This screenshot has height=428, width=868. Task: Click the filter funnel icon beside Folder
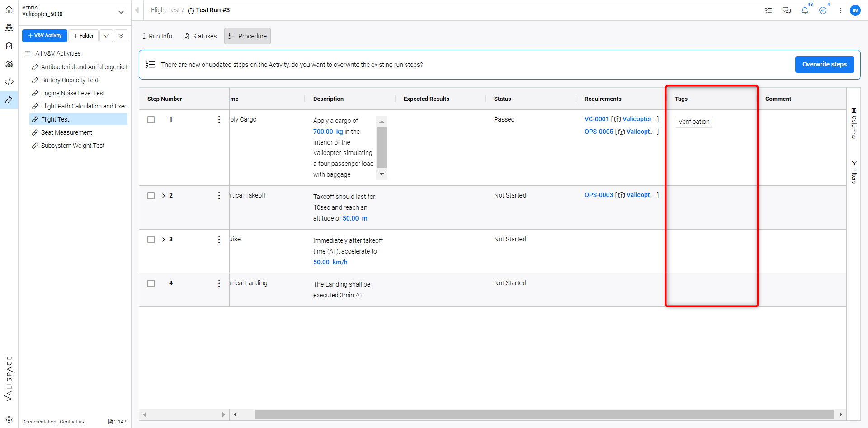point(106,36)
